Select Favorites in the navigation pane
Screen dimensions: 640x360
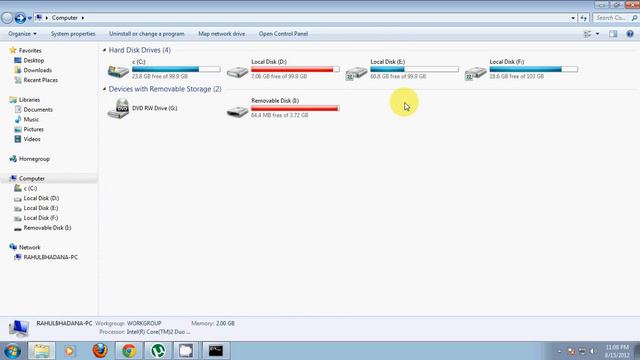click(x=30, y=51)
